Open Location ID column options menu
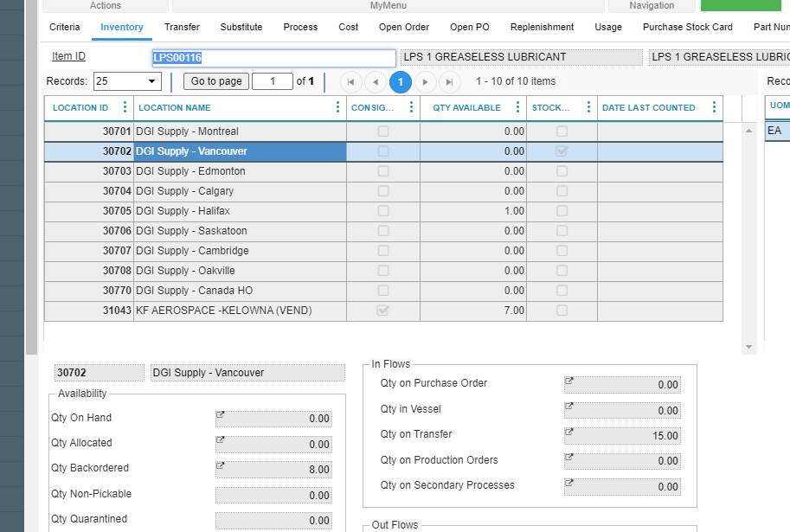Screen dimensions: 790x532 (125, 107)
